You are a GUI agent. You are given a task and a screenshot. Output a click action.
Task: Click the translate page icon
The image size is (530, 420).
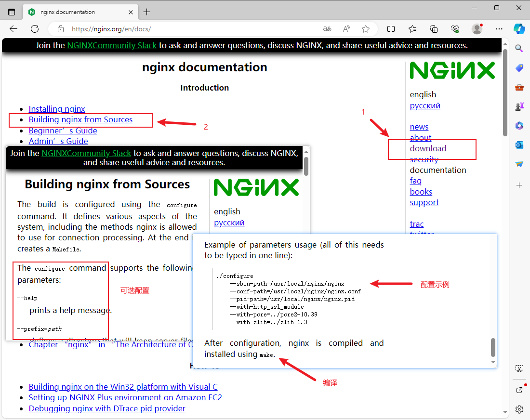click(x=327, y=29)
